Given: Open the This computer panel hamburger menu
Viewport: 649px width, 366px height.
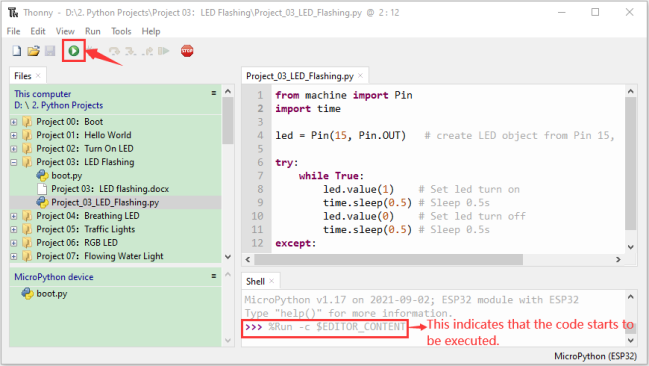Looking at the screenshot, I should point(214,93).
